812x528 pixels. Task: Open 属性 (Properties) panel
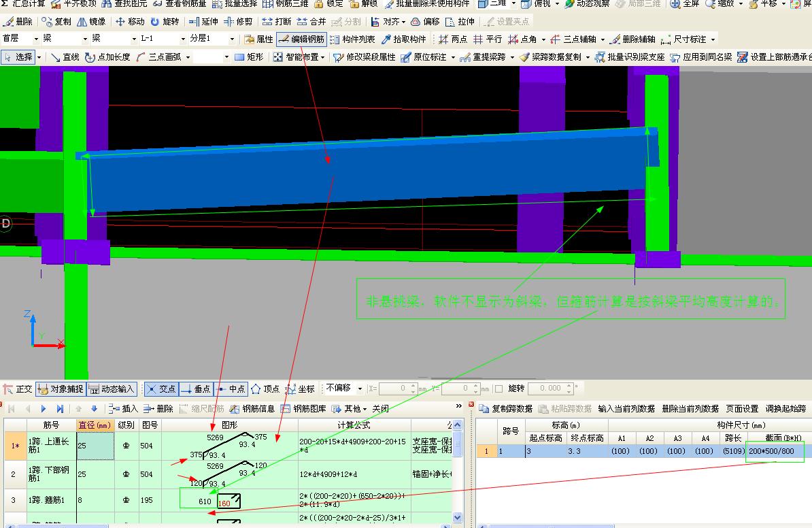258,39
